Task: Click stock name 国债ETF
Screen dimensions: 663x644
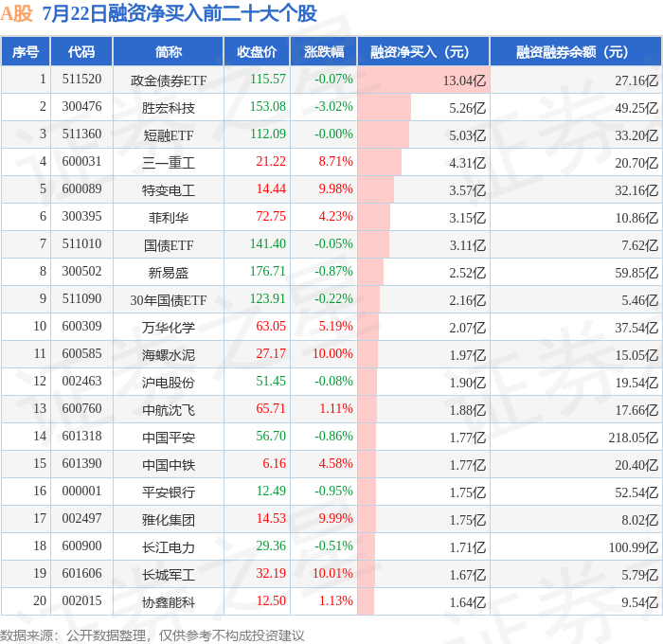Action: click(x=169, y=245)
